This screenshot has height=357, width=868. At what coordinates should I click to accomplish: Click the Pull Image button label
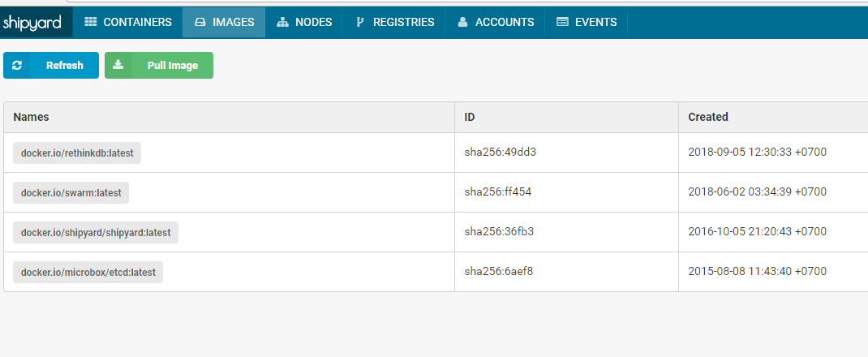(x=173, y=65)
